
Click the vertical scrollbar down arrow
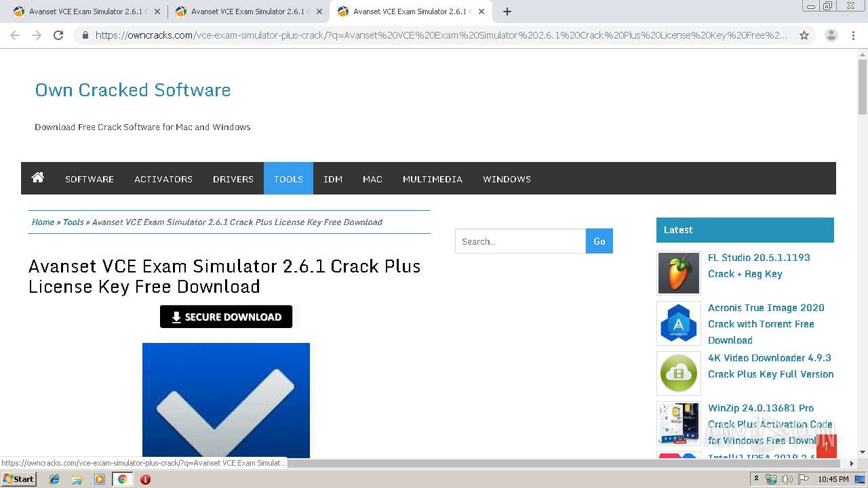tap(863, 452)
